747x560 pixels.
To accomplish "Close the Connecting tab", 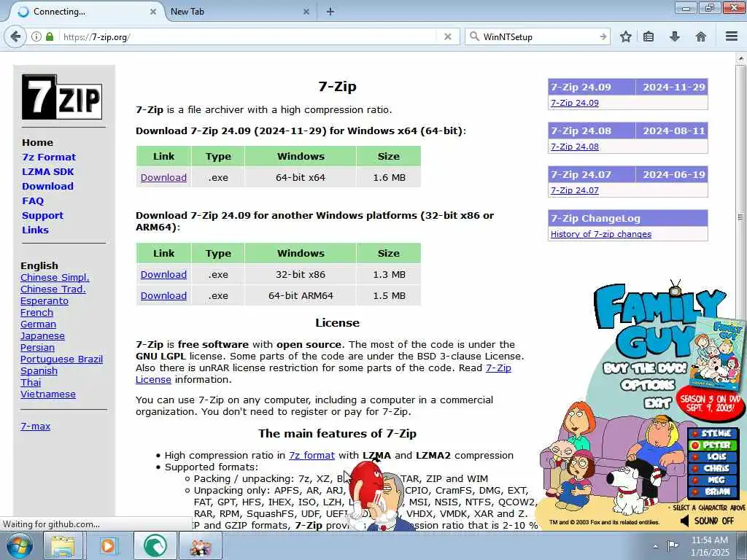I will click(x=153, y=12).
